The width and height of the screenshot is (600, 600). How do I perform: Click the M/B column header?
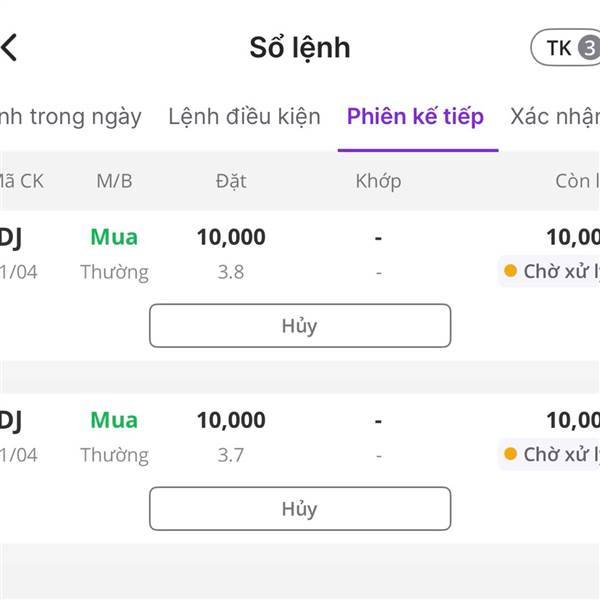point(114,181)
